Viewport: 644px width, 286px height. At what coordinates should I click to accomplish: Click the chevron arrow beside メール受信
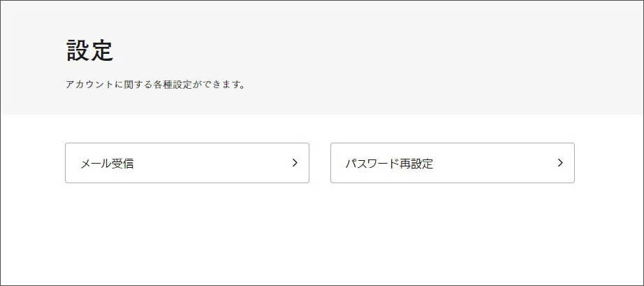(x=295, y=163)
